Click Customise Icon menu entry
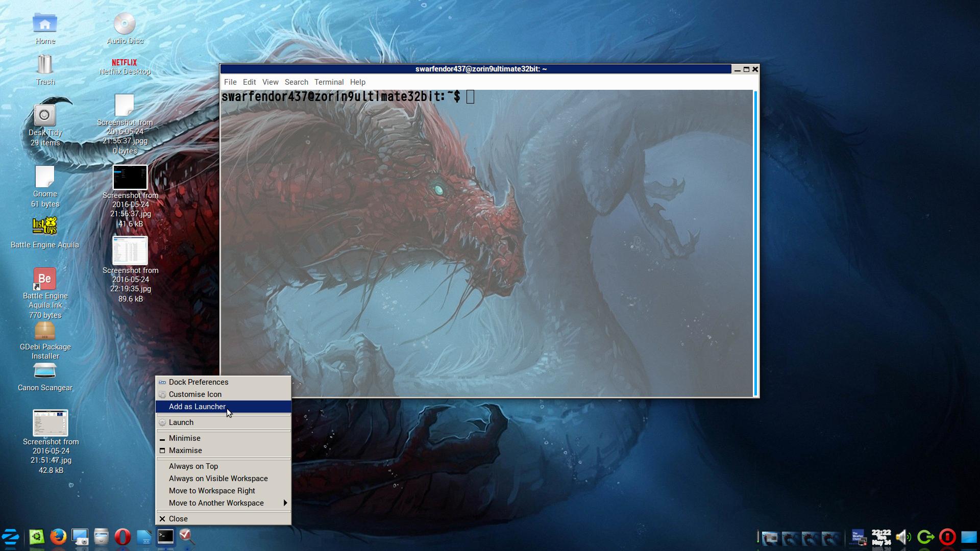This screenshot has width=980, height=551. click(x=195, y=394)
